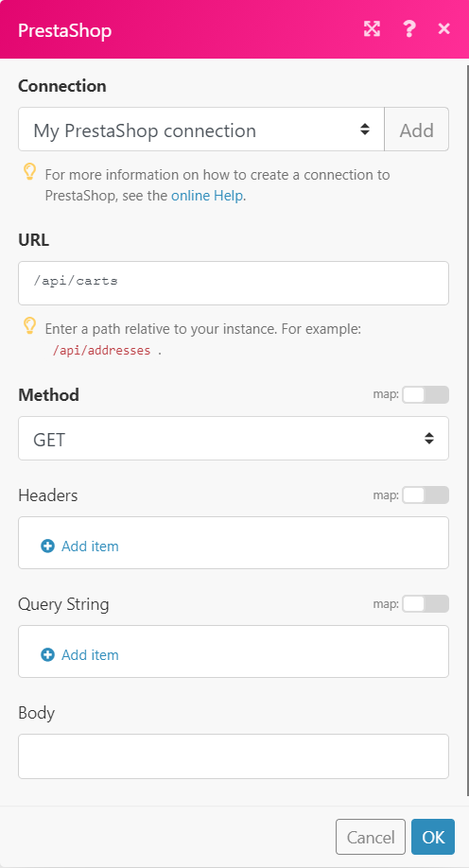Click the plus icon under Query String

pos(47,655)
